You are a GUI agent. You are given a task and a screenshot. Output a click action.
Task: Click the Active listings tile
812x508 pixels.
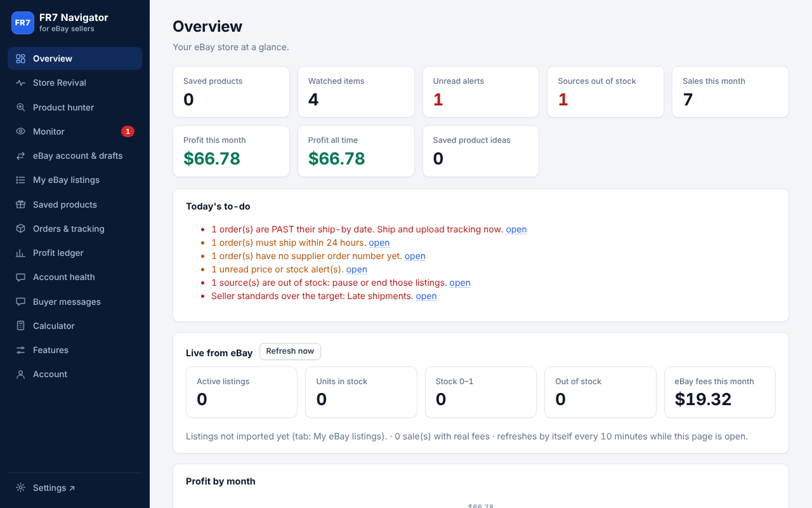coord(242,392)
